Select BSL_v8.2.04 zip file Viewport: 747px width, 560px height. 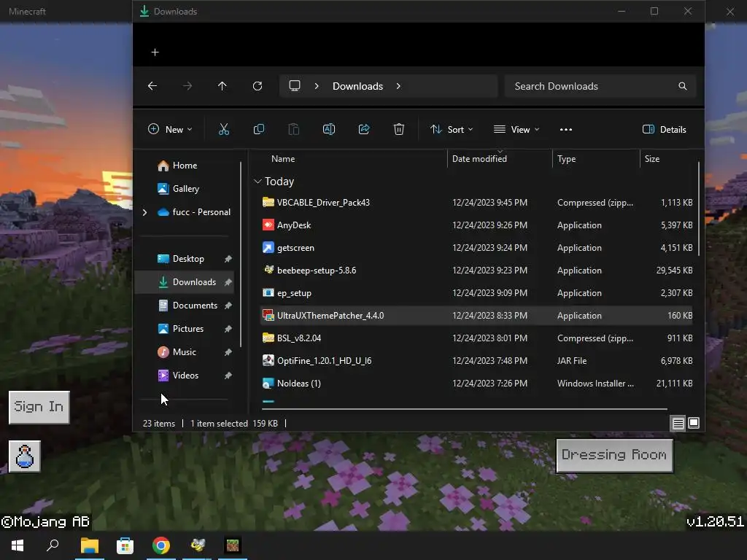click(x=476, y=338)
